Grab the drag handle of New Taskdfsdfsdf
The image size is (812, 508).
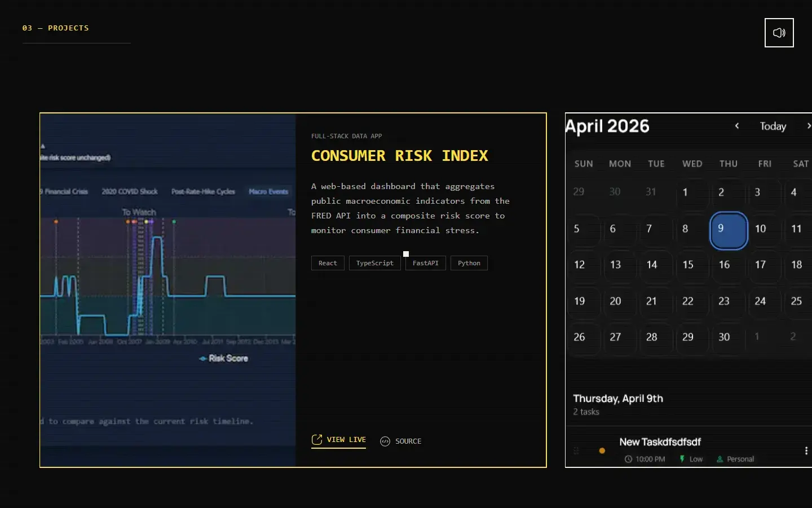click(576, 451)
